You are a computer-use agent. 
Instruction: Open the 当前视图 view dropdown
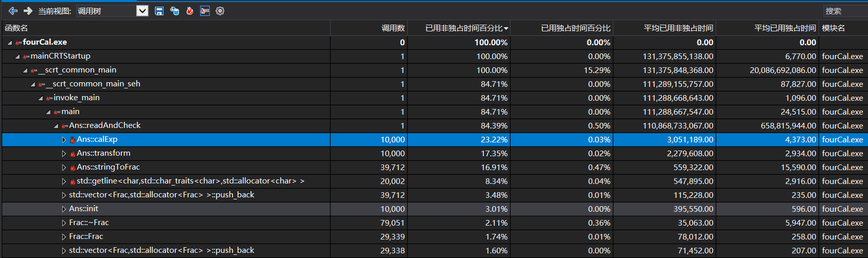[x=142, y=11]
